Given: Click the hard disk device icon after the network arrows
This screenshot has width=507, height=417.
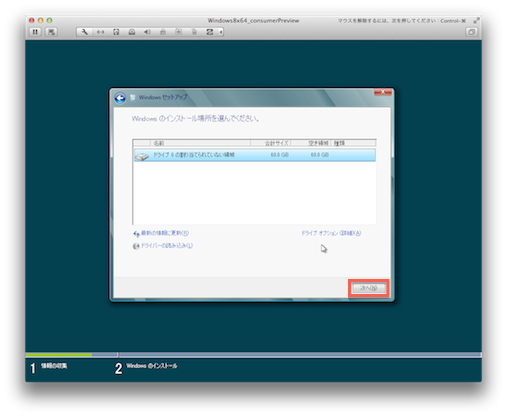Looking at the screenshot, I should (x=116, y=32).
